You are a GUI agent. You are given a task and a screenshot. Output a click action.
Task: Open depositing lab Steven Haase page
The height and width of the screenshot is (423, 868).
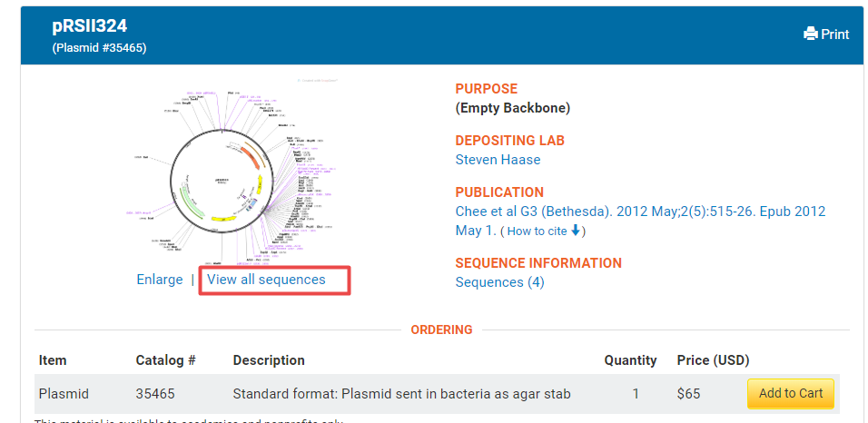(x=498, y=160)
